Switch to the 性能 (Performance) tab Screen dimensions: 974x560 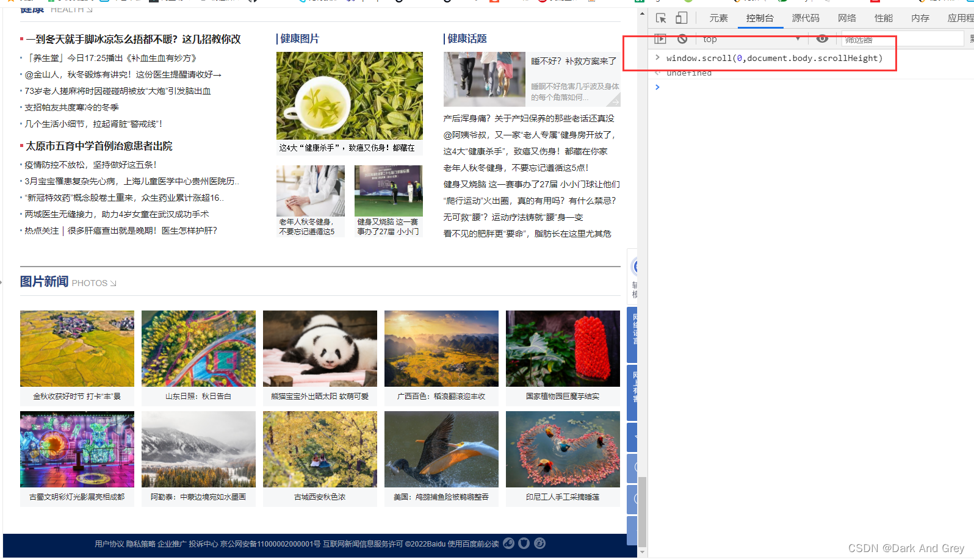pos(884,18)
